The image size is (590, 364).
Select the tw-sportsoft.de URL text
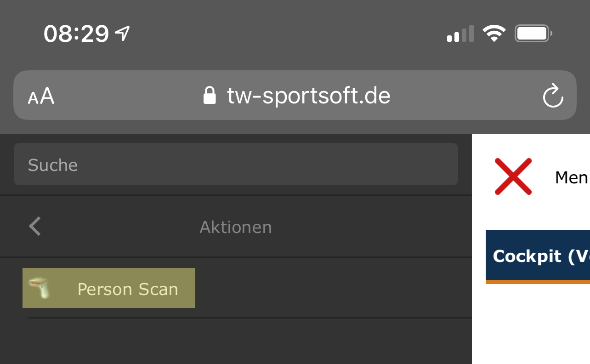pyautogui.click(x=308, y=96)
